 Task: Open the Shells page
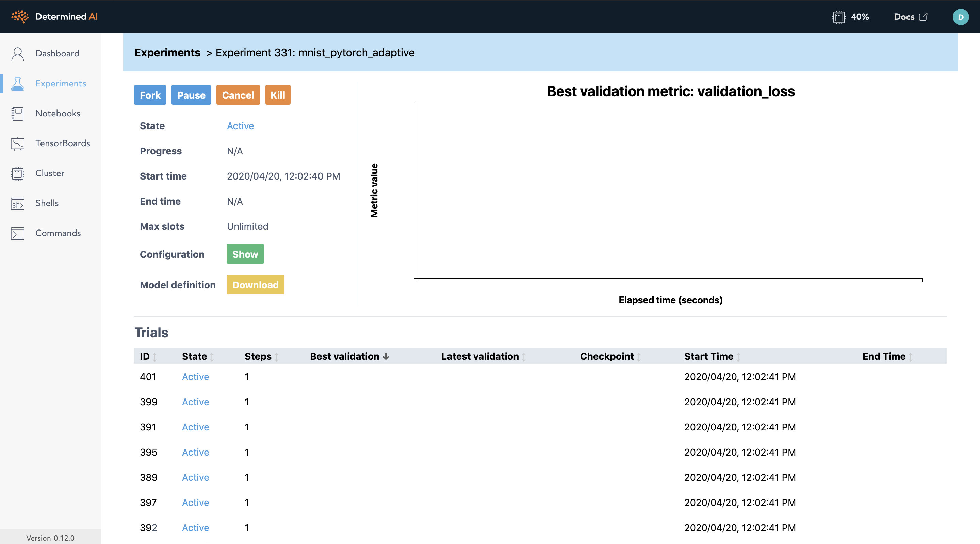point(47,203)
